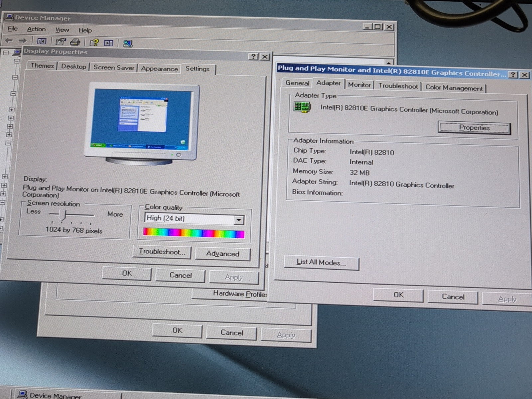Image resolution: width=532 pixels, height=399 pixels.
Task: Toggle the Show/Hide Action Pane toolbar icon
Action: pyautogui.click(x=109, y=43)
